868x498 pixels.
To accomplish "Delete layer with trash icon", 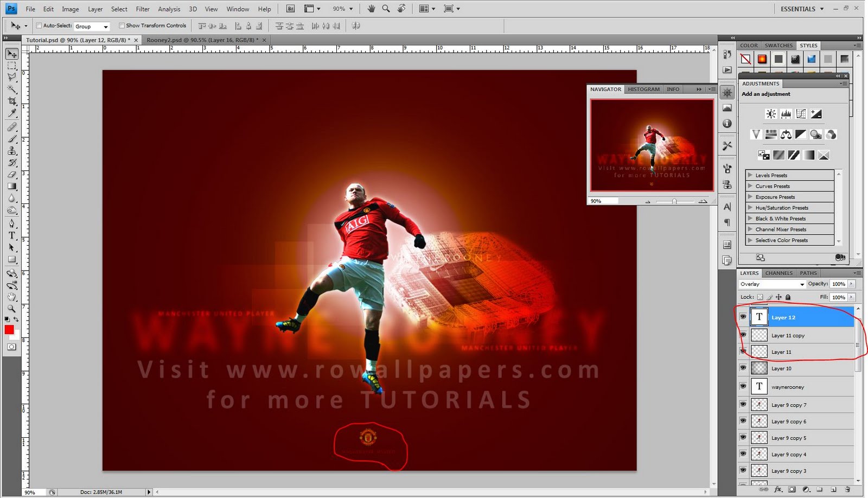I will click(x=847, y=489).
